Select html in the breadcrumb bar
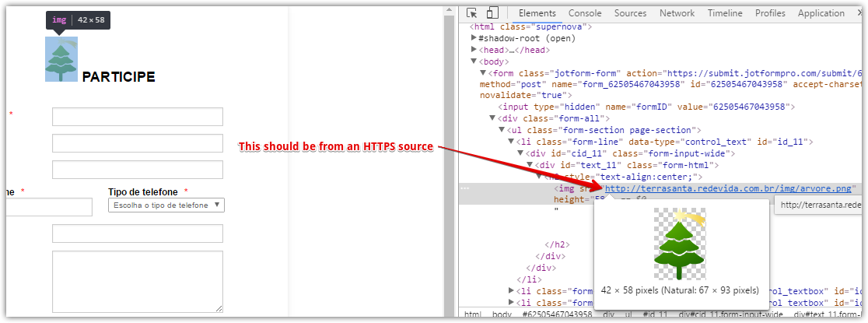 (473, 314)
